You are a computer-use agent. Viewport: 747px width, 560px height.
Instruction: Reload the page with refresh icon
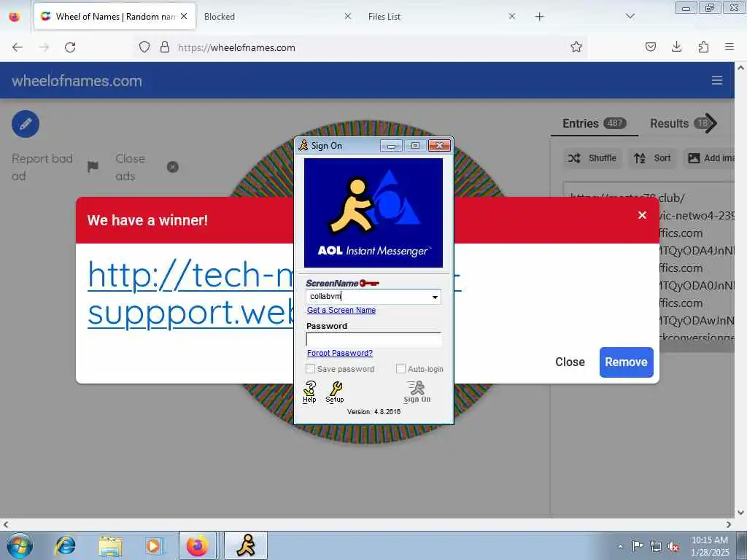tap(70, 47)
